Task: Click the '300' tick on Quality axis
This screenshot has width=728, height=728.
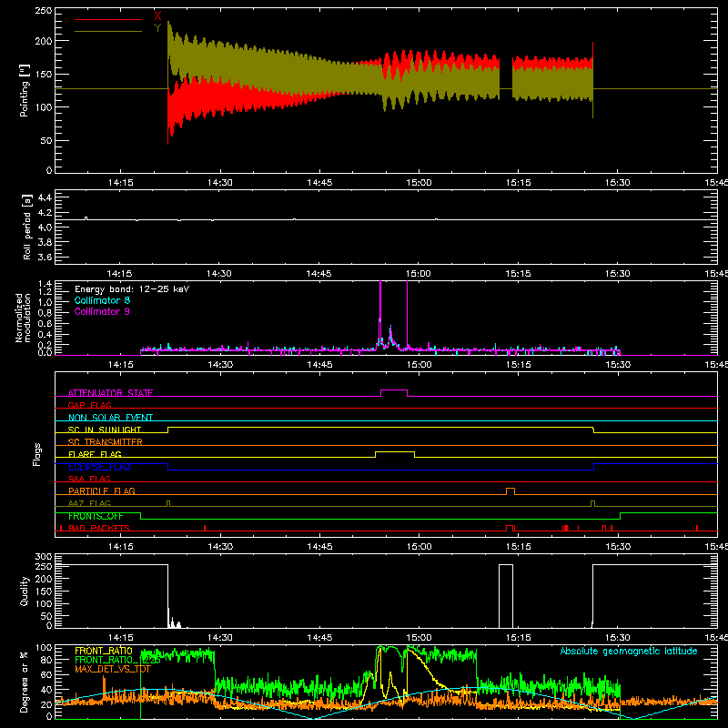Action: [x=43, y=557]
